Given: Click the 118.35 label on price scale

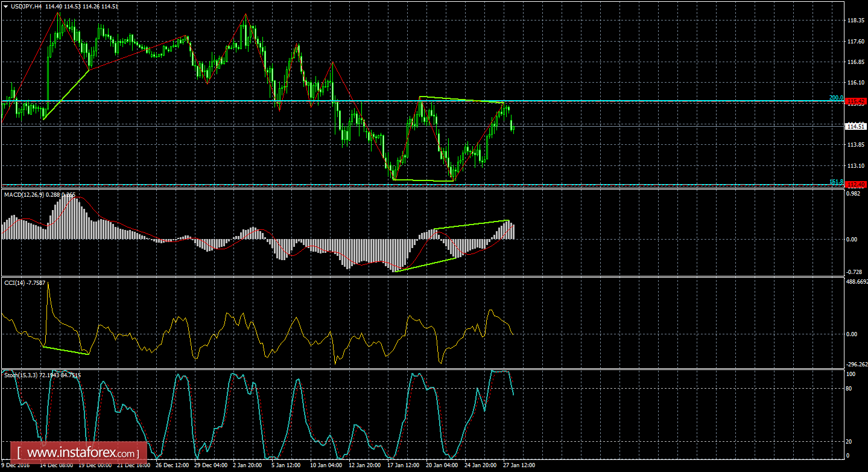Looking at the screenshot, I should 856,21.
